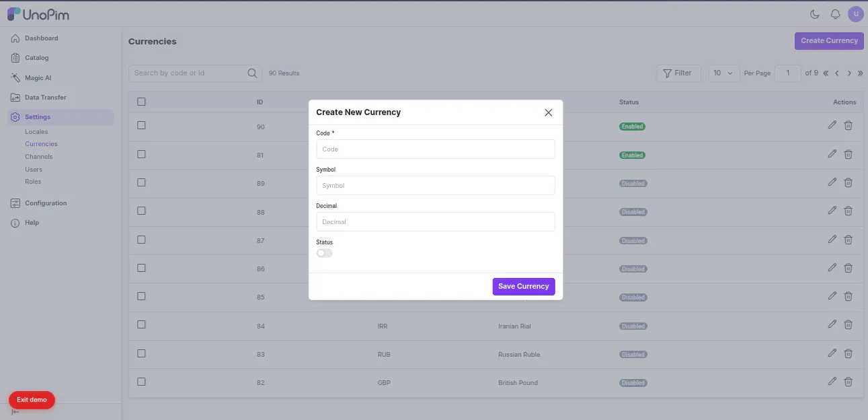
Task: Select checkbox for row ID 82
Action: (141, 382)
